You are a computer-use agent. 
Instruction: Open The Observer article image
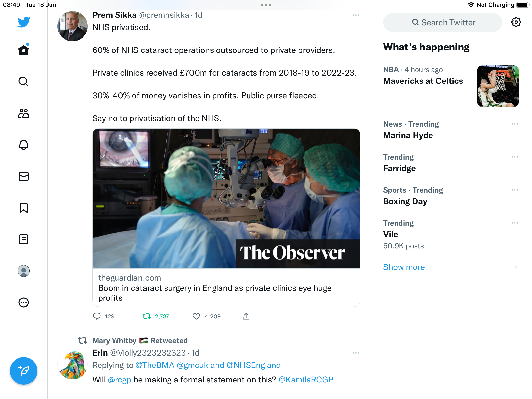click(226, 199)
